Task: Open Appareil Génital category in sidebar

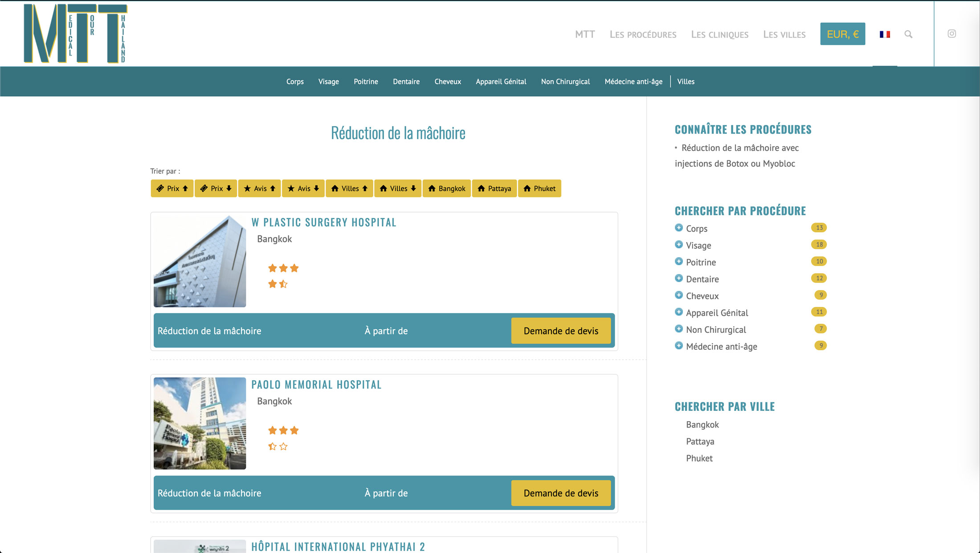Action: tap(717, 313)
